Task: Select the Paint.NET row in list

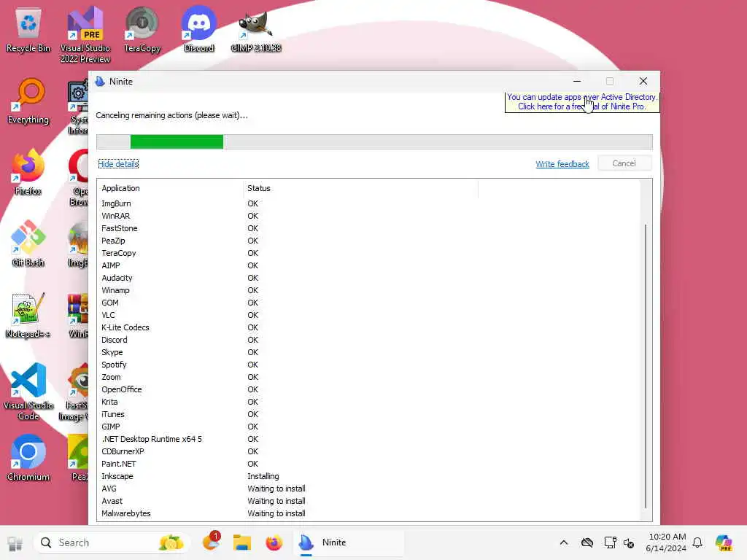Action: [x=368, y=463]
